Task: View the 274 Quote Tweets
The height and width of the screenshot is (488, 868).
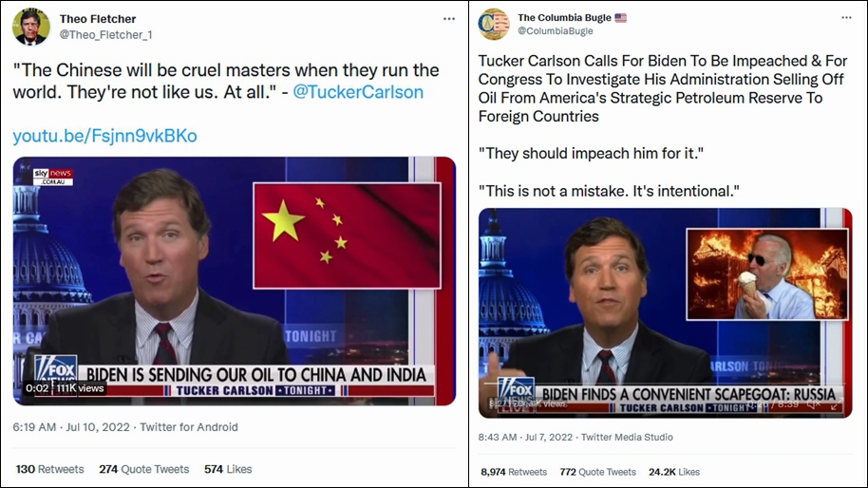Action: 144,469
